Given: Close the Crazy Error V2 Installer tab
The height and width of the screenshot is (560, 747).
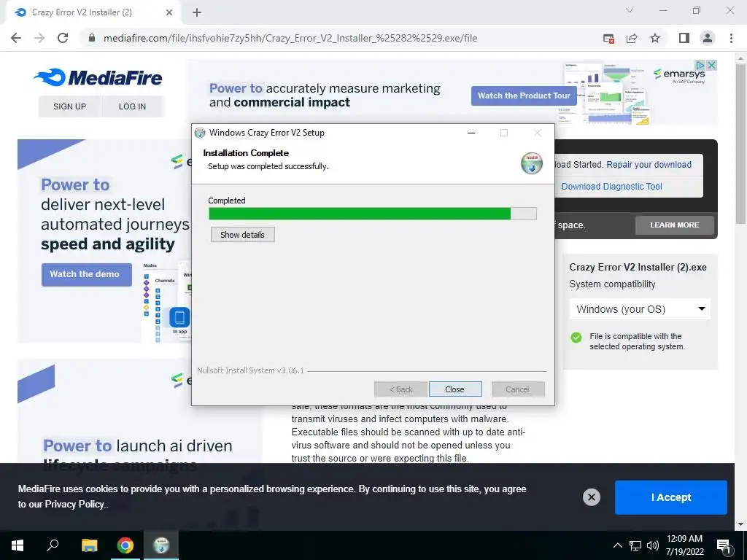Looking at the screenshot, I should click(x=169, y=12).
